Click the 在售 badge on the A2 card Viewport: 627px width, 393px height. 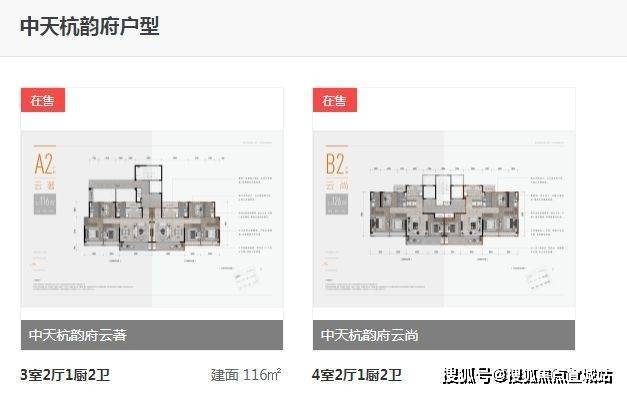pyautogui.click(x=43, y=100)
